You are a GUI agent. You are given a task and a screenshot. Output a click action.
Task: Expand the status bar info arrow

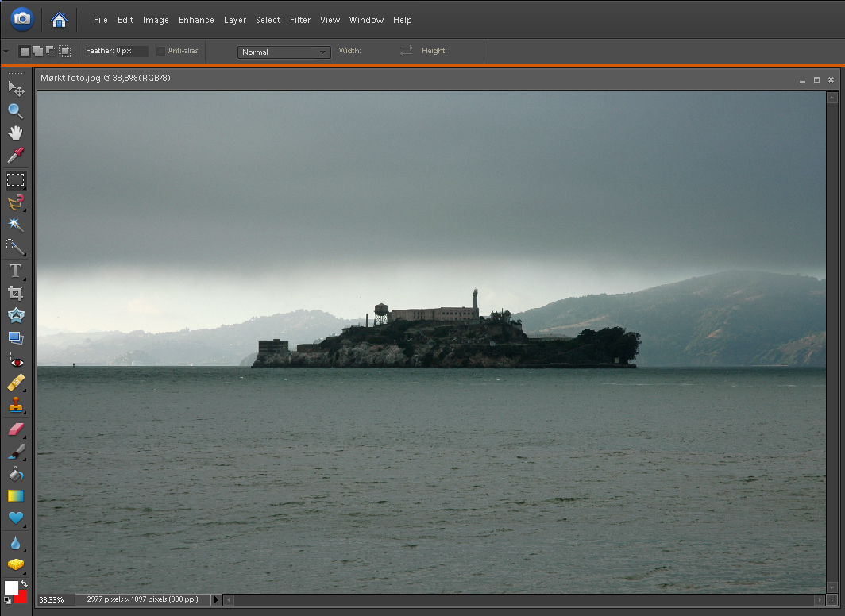point(216,599)
